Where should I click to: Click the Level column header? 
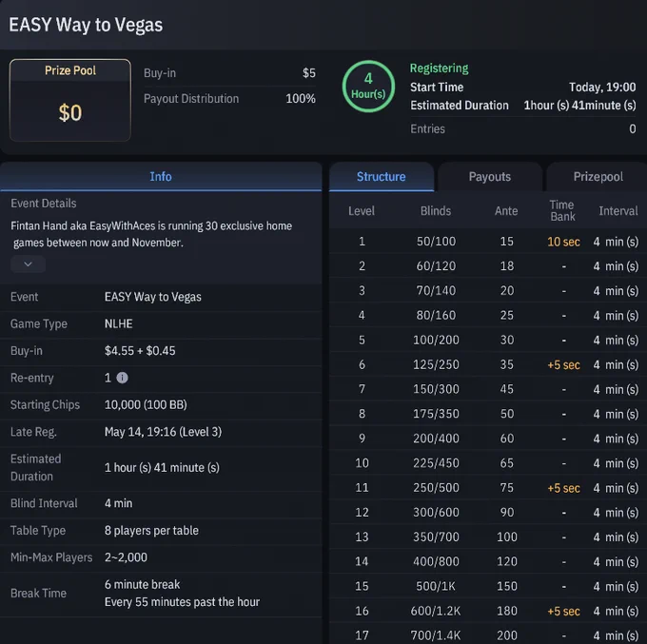click(362, 211)
